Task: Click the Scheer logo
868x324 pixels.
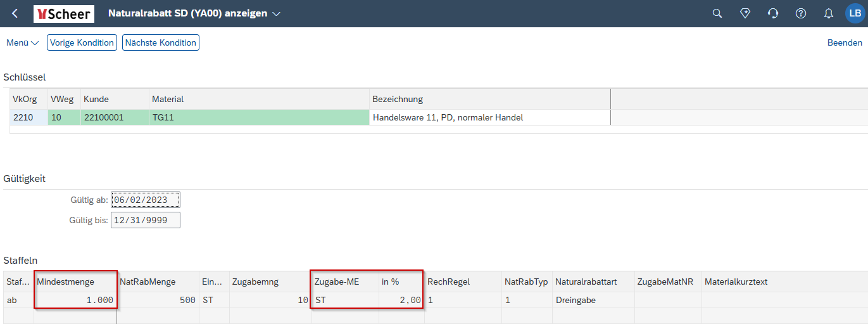Action: [64, 13]
